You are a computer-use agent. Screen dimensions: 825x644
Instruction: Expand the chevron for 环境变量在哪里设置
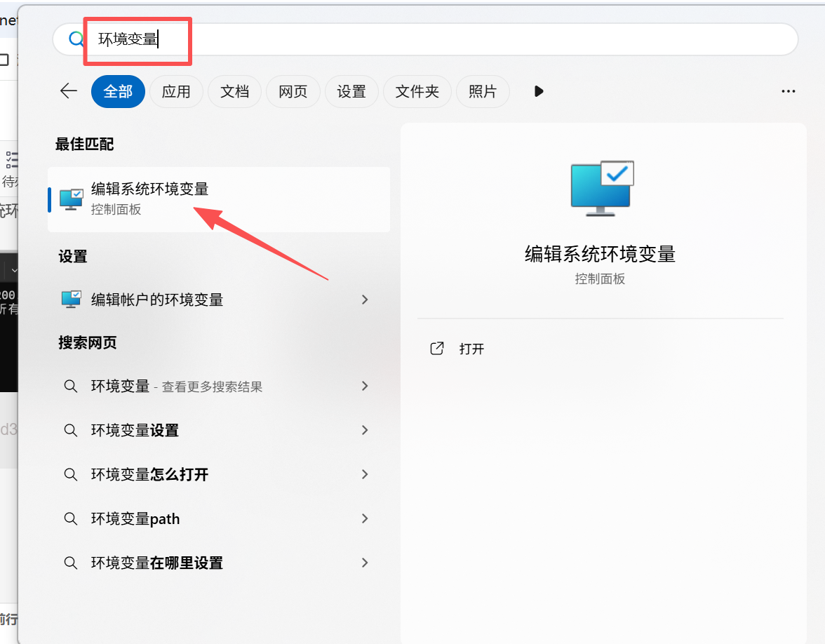pyautogui.click(x=365, y=563)
